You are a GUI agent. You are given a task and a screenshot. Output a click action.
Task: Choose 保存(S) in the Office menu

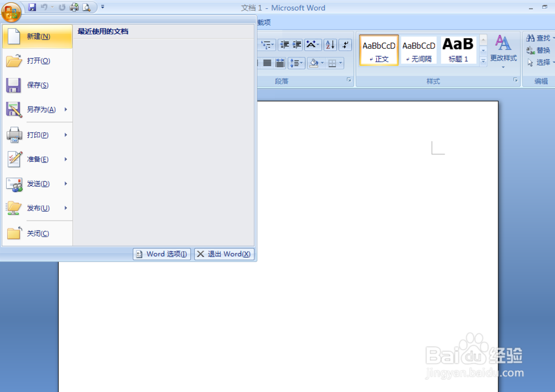(37, 86)
